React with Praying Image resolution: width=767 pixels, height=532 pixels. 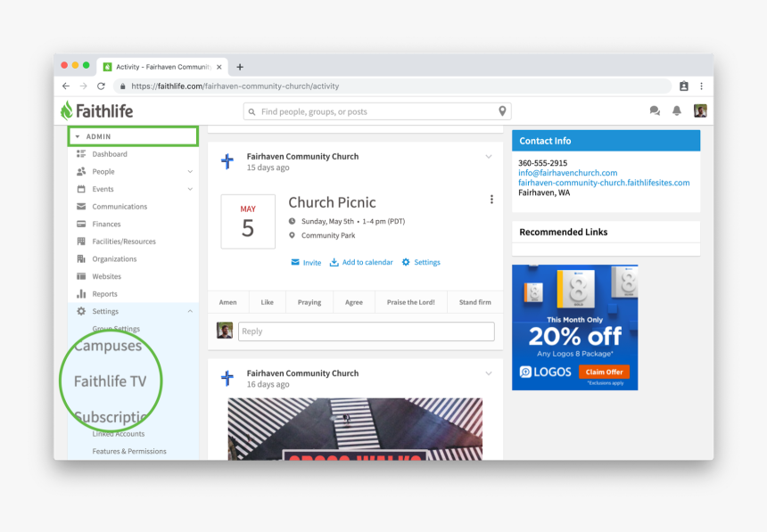click(309, 302)
